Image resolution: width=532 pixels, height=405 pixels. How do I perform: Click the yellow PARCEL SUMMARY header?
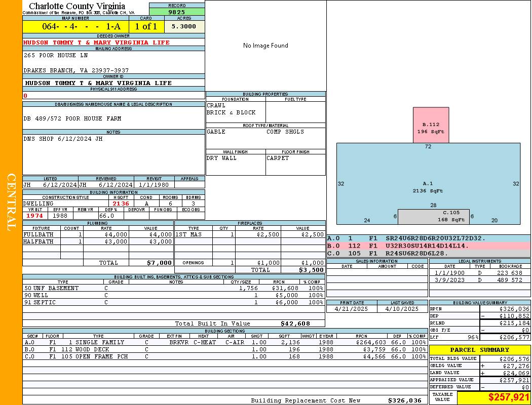tap(480, 350)
